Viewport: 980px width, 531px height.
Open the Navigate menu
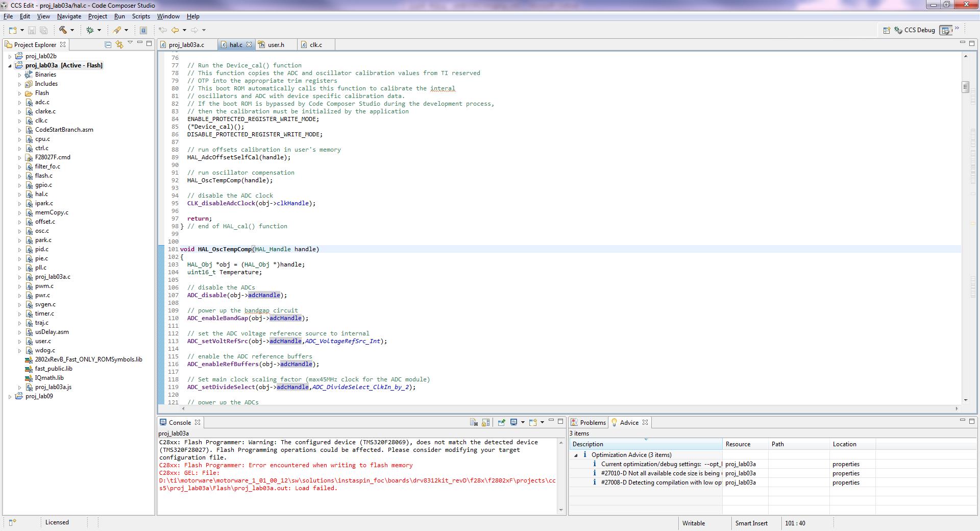69,16
